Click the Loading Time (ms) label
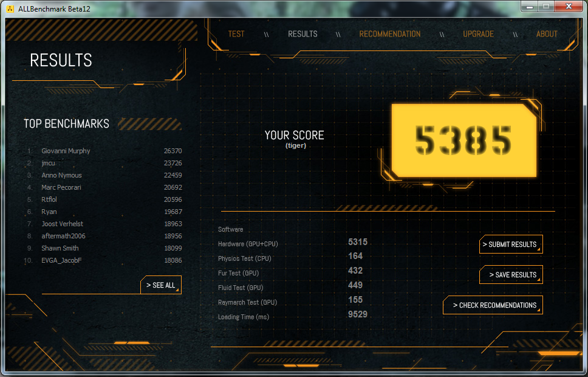The width and height of the screenshot is (588, 377). coord(244,317)
